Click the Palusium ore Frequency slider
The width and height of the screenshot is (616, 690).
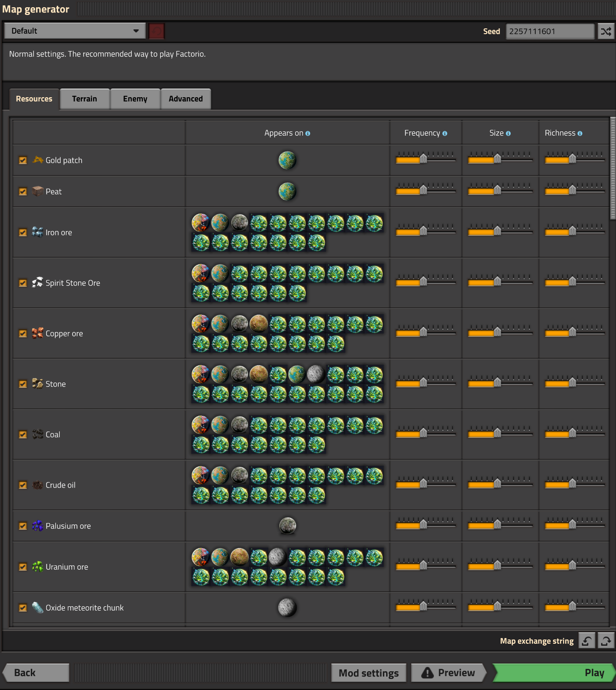click(426, 524)
